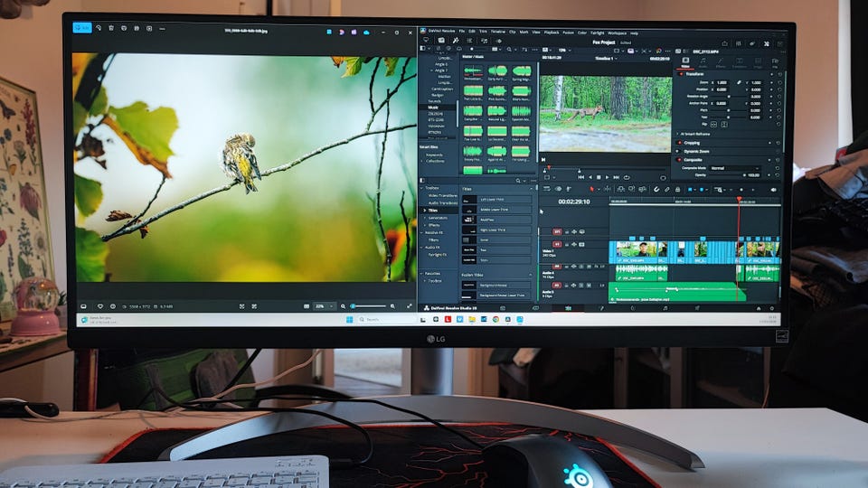This screenshot has height=488, width=868.
Task: Reset the Transform section
Action: point(779,74)
